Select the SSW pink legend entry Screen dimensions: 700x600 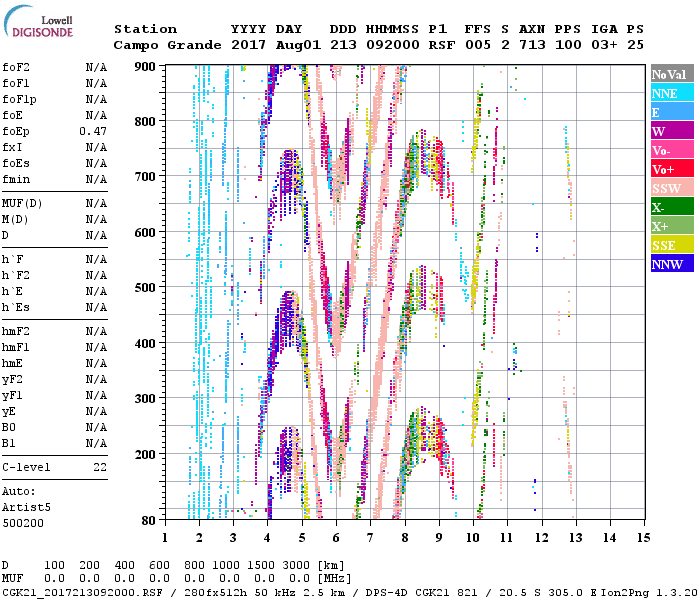click(x=671, y=188)
